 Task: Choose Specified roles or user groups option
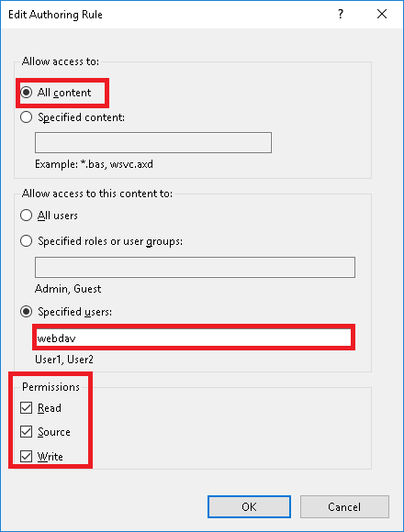click(x=26, y=241)
